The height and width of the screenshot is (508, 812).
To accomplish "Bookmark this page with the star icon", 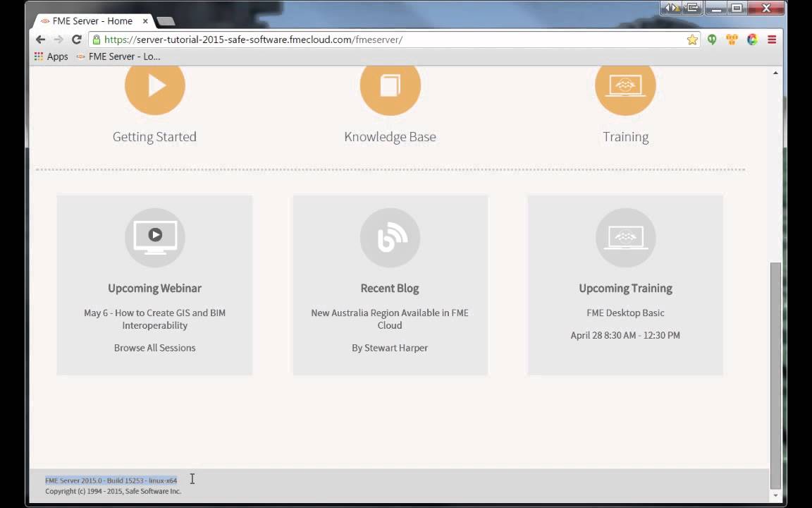I will coord(692,40).
